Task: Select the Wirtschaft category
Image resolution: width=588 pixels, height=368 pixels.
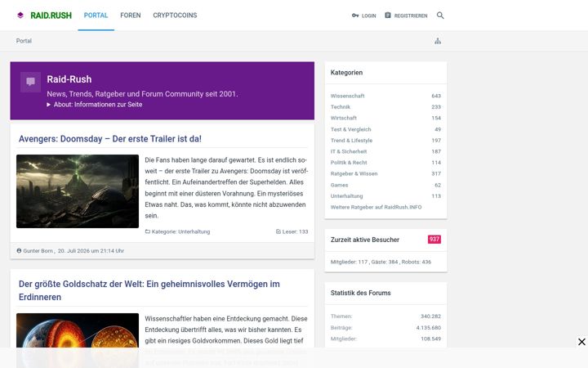Action: (344, 118)
